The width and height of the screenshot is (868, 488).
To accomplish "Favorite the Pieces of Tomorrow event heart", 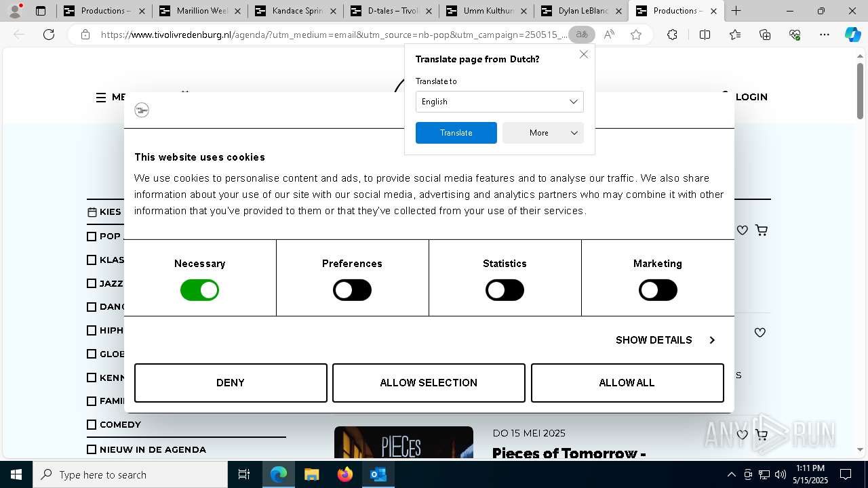I will 743,435.
